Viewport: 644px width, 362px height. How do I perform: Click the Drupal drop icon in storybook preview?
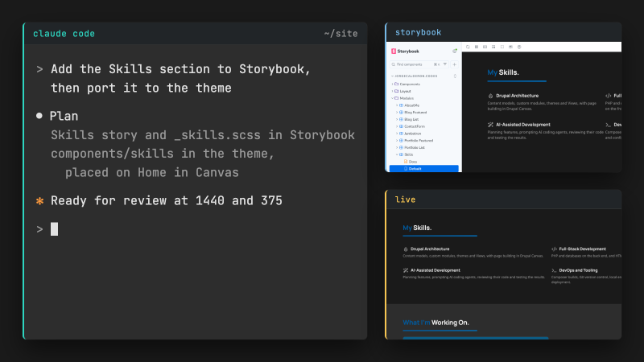click(490, 96)
